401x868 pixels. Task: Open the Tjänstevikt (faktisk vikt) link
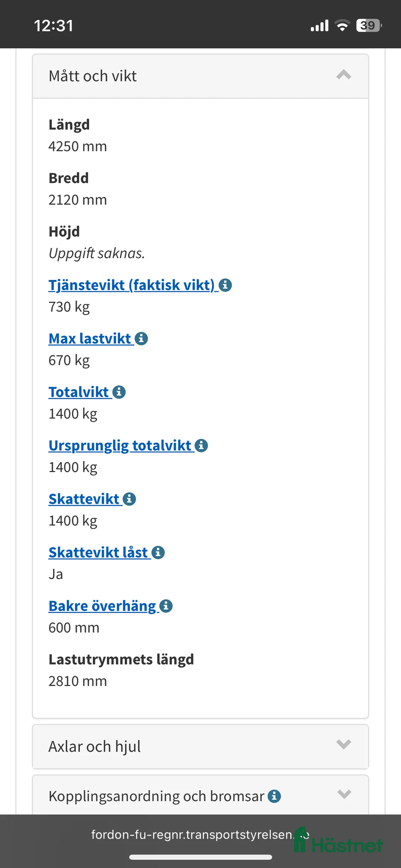[131, 285]
